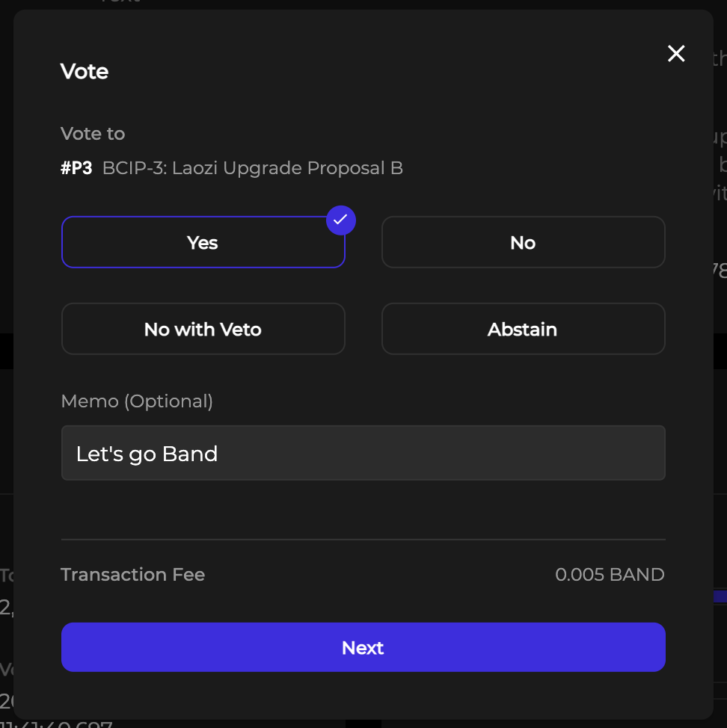Click the Memo (Optional) label
The width and height of the screenshot is (727, 728).
pyautogui.click(x=137, y=401)
